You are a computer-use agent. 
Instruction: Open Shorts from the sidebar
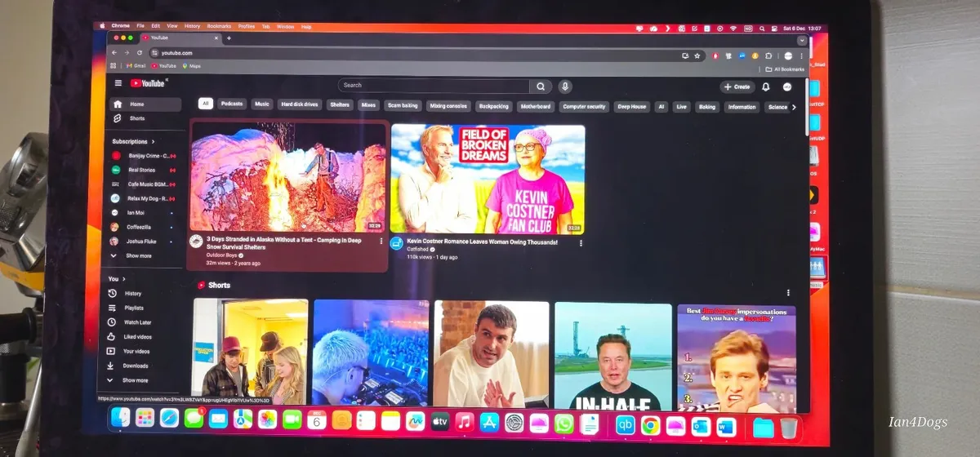click(136, 118)
